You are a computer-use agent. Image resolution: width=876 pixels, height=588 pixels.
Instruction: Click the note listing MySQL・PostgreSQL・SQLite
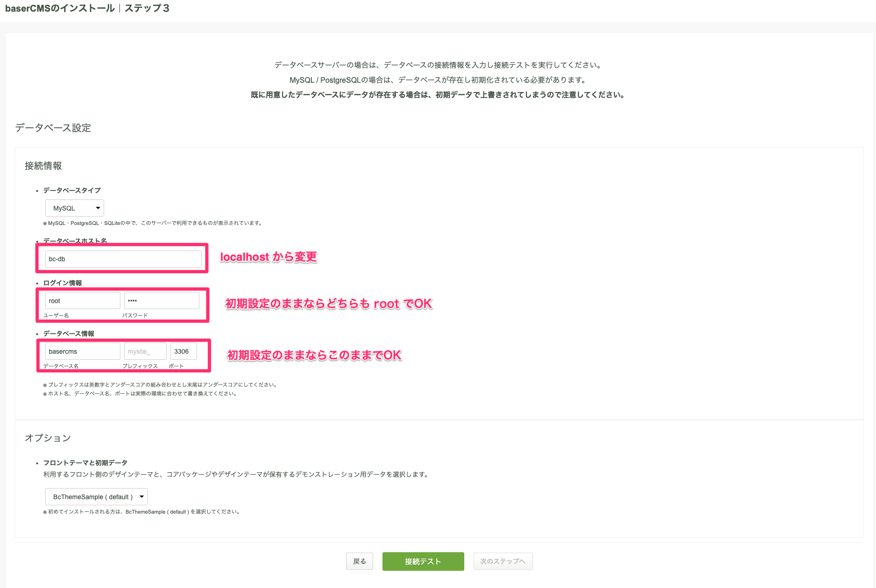click(153, 223)
